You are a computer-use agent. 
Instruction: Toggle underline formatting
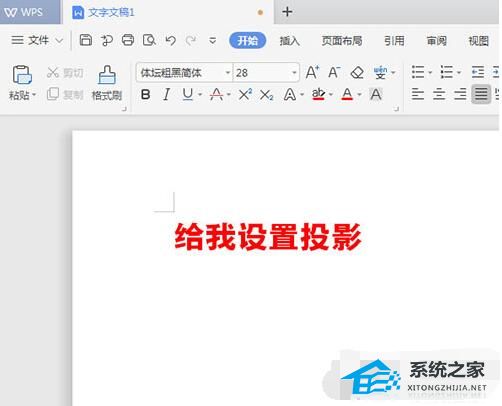coord(188,95)
